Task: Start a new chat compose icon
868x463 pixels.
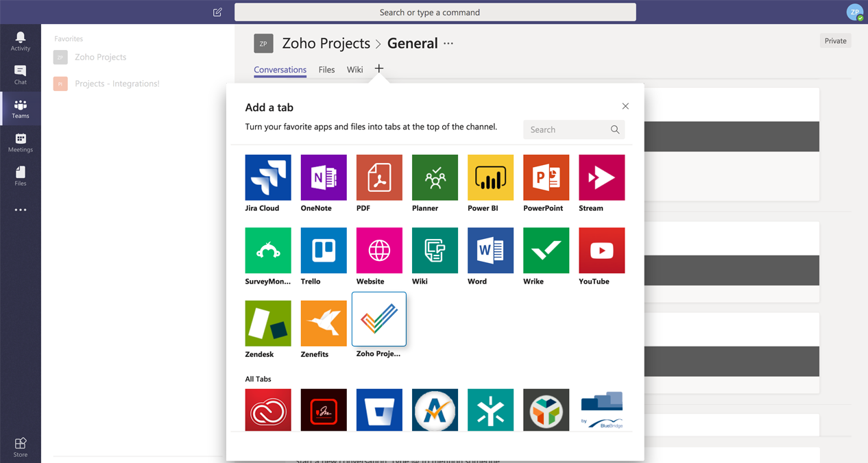Action: pyautogui.click(x=217, y=12)
